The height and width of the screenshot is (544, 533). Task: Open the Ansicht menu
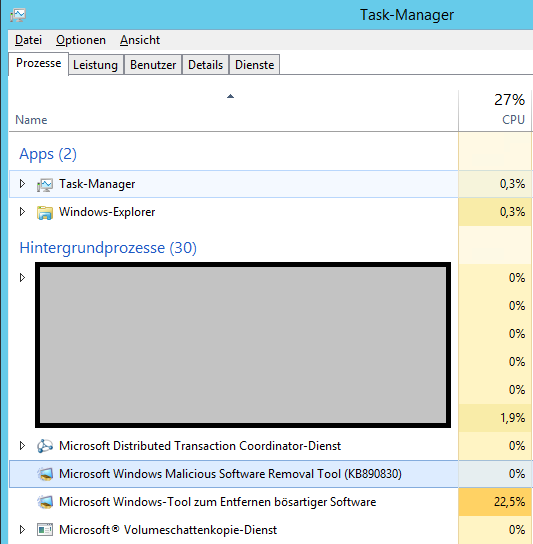[140, 40]
